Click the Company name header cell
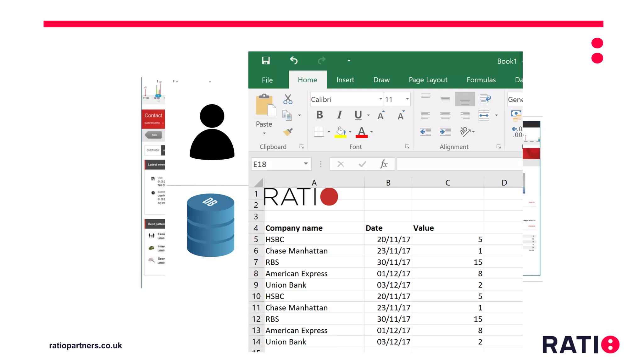 tap(314, 228)
